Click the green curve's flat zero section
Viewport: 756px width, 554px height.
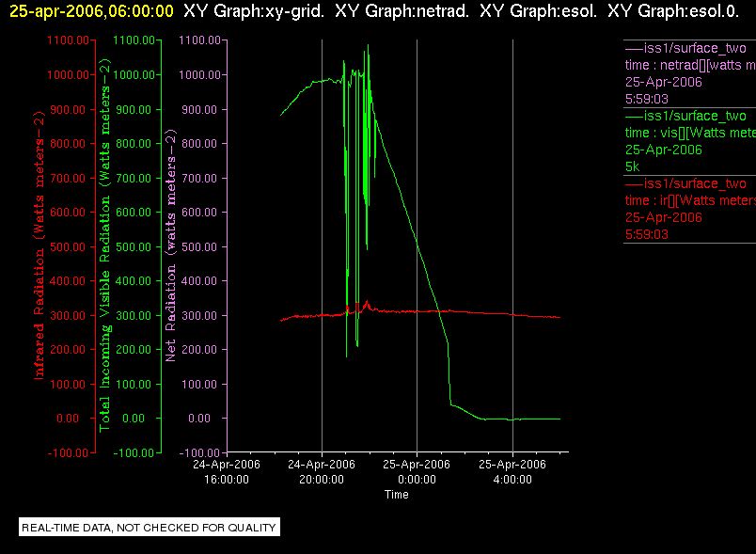click(523, 419)
